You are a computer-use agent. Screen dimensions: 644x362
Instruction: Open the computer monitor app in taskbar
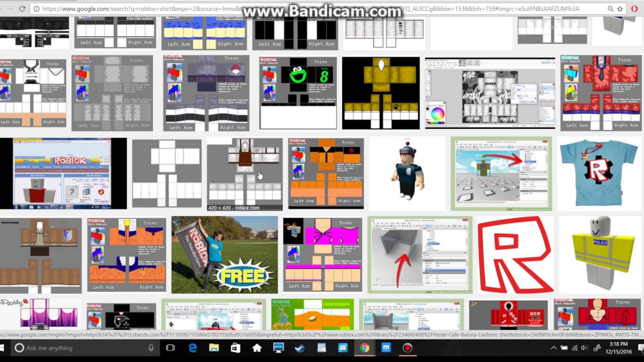(278, 348)
